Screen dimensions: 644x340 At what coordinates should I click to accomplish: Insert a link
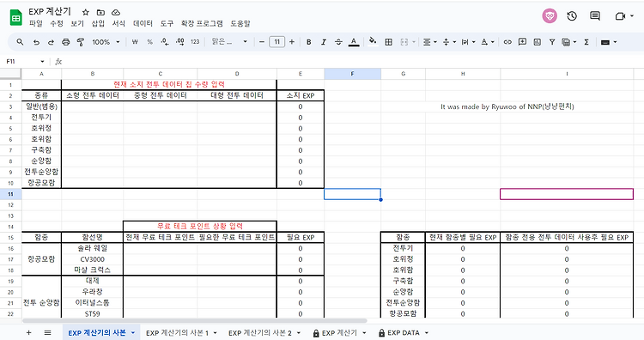click(507, 42)
